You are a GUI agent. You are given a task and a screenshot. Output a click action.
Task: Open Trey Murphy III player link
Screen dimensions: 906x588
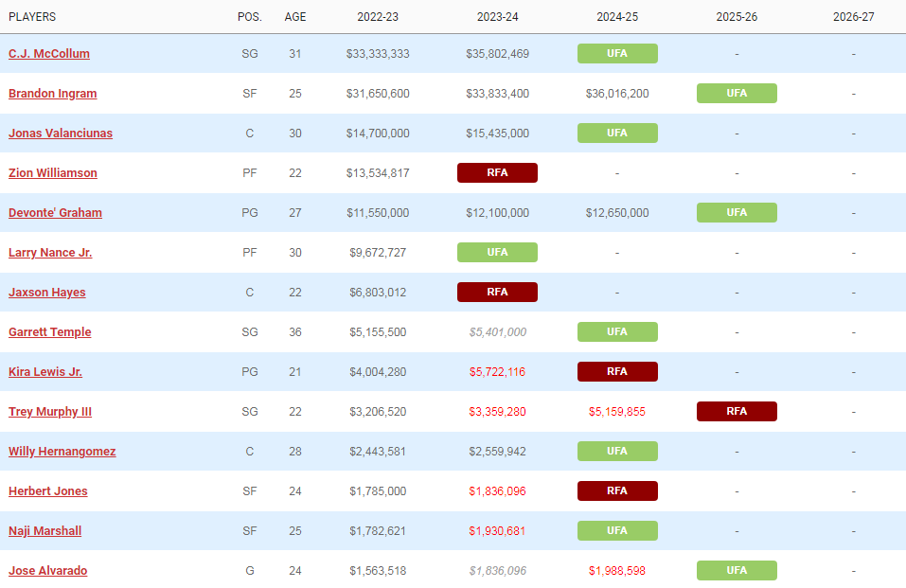click(x=50, y=412)
